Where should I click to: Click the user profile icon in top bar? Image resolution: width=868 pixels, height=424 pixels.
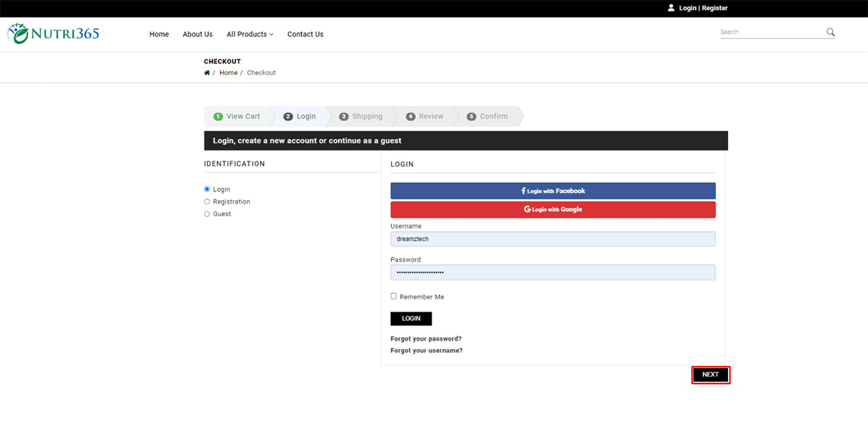point(671,8)
